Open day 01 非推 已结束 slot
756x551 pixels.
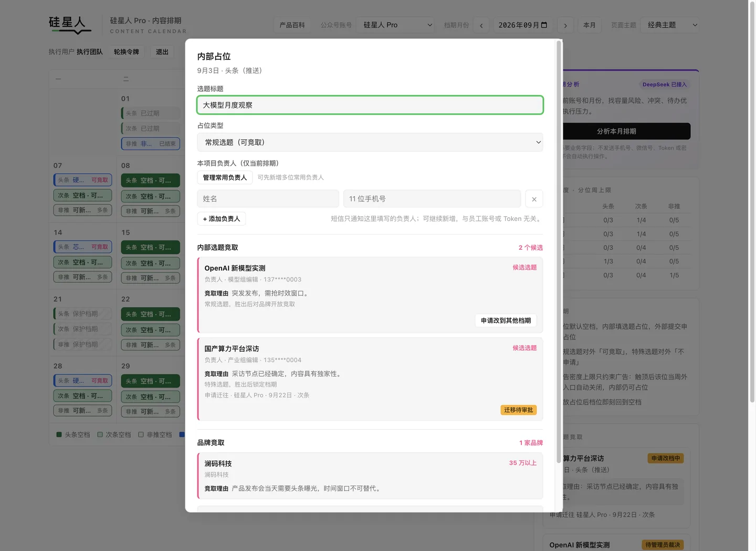(150, 144)
